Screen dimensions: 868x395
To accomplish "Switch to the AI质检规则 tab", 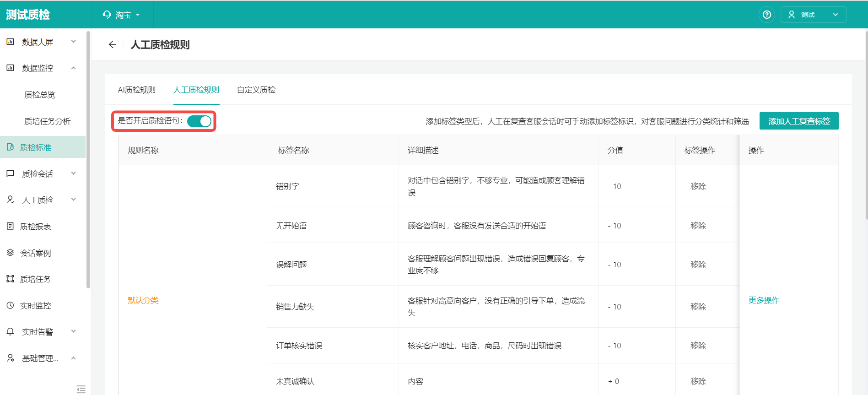I will coord(137,90).
